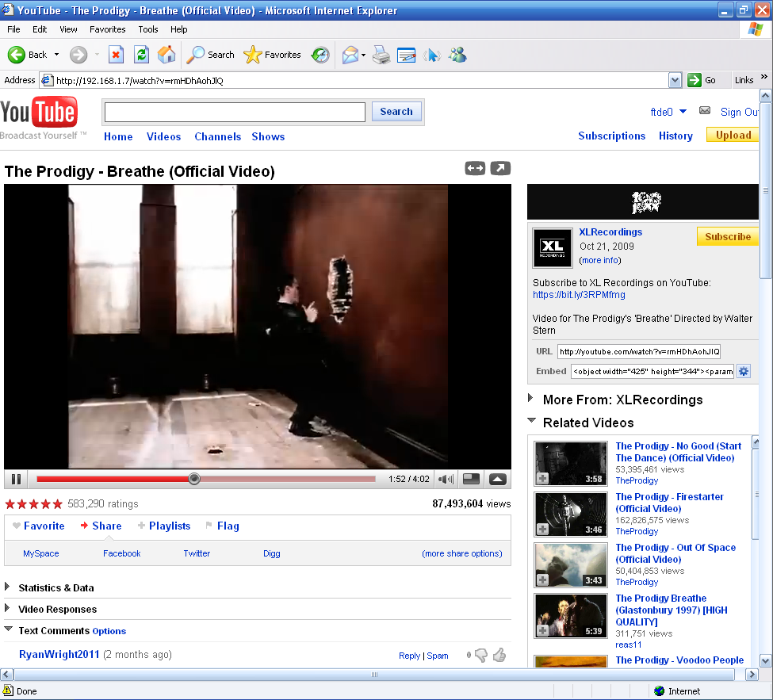The width and height of the screenshot is (773, 700).
Task: Stop page loading with red X icon
Action: coord(116,55)
